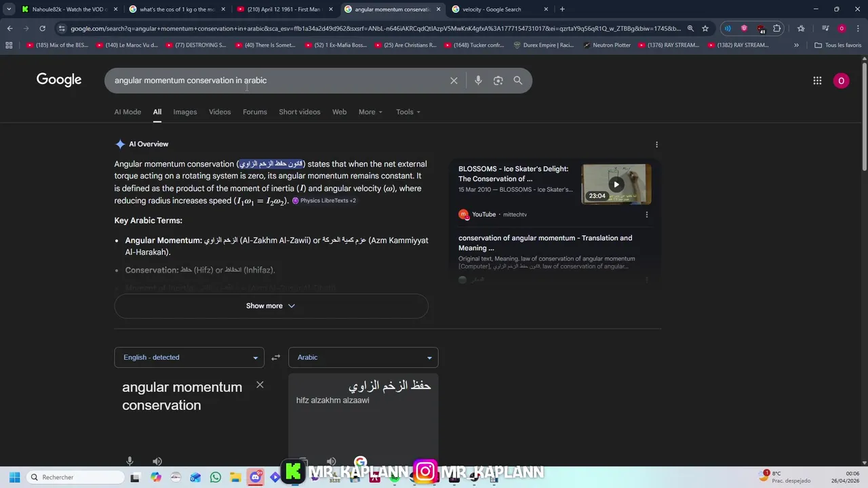Image resolution: width=868 pixels, height=488 pixels.
Task: Open BLOSSOMS Ice Skater's Delight link
Action: 513,174
